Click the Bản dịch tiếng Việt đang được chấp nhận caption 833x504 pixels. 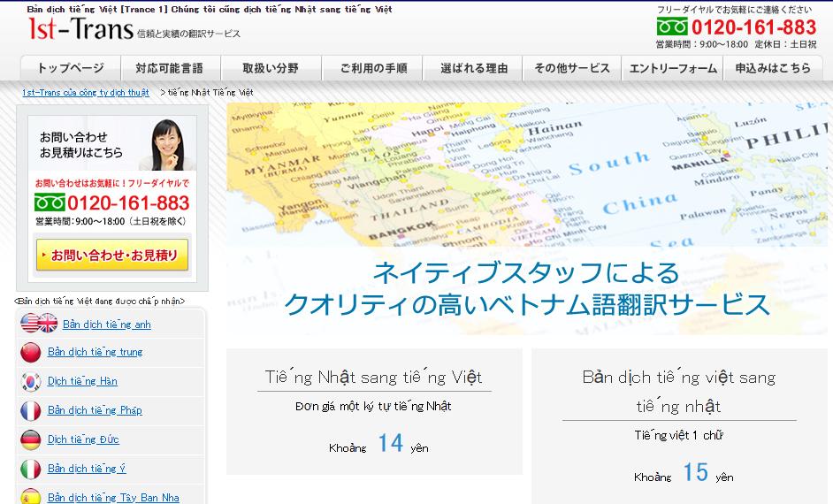click(99, 302)
